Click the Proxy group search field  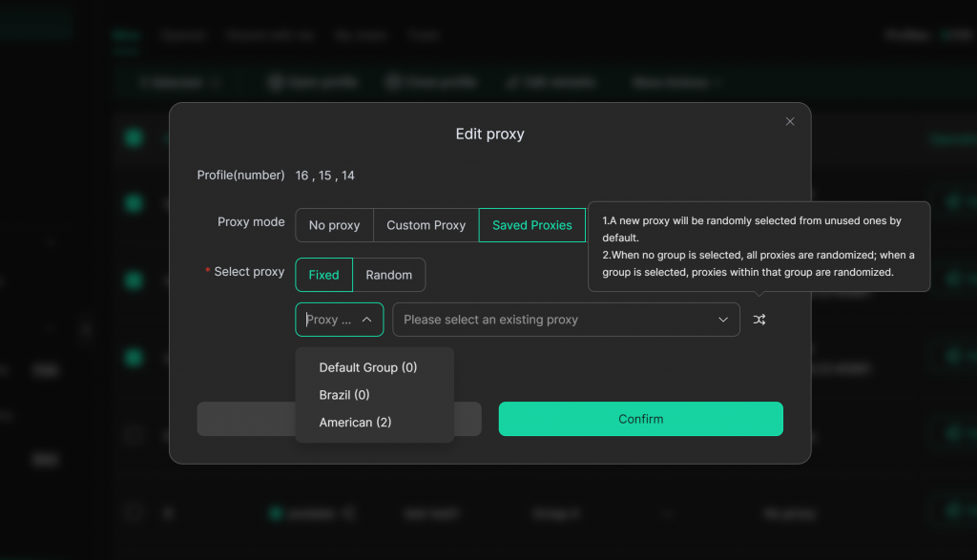click(329, 320)
